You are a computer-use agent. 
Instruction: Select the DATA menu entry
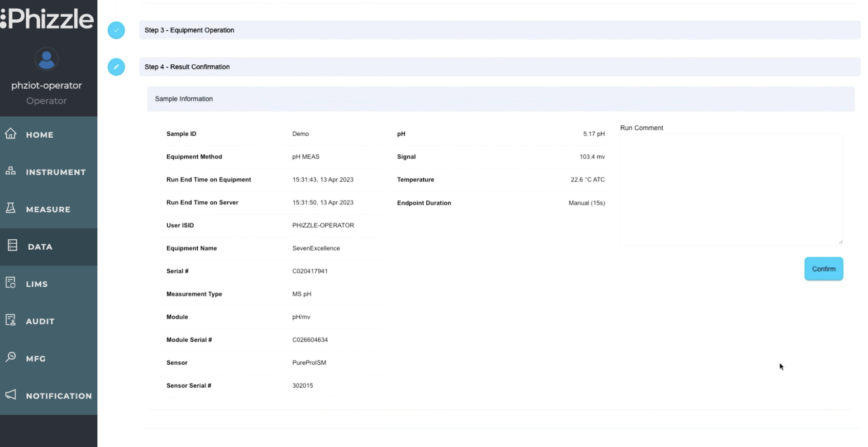40,247
